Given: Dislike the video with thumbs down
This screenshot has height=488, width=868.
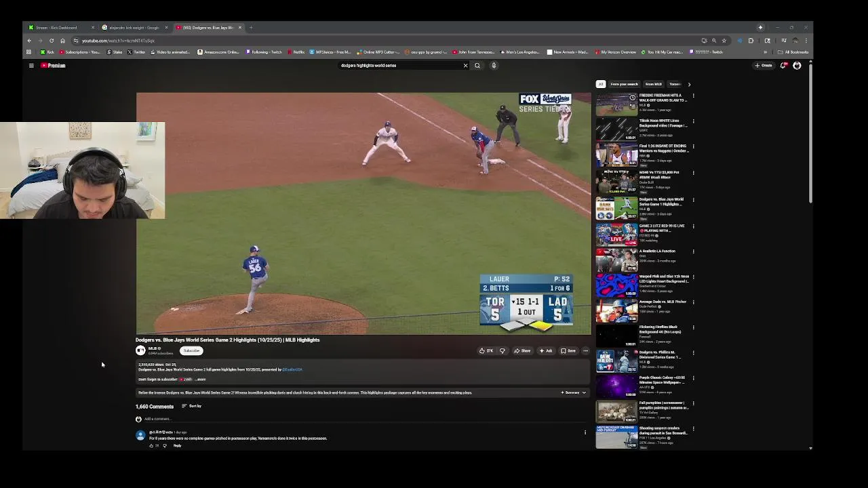Looking at the screenshot, I should coord(502,351).
